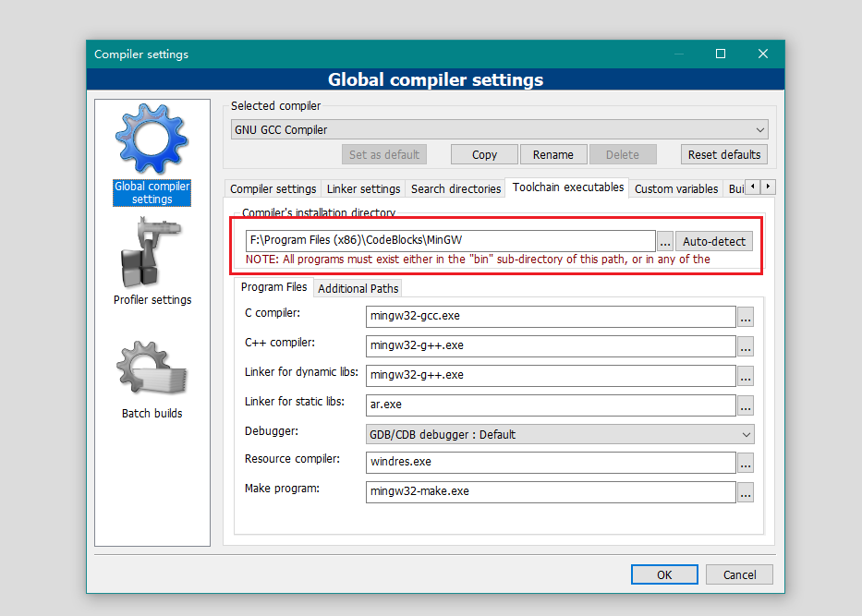Click the Batch builds label
Image resolution: width=862 pixels, height=616 pixels.
152,413
